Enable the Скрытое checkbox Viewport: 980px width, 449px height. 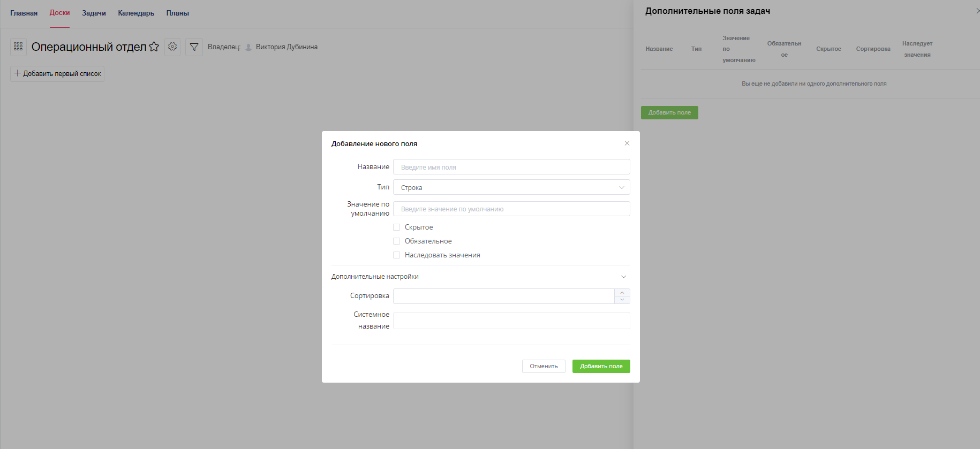[397, 227]
